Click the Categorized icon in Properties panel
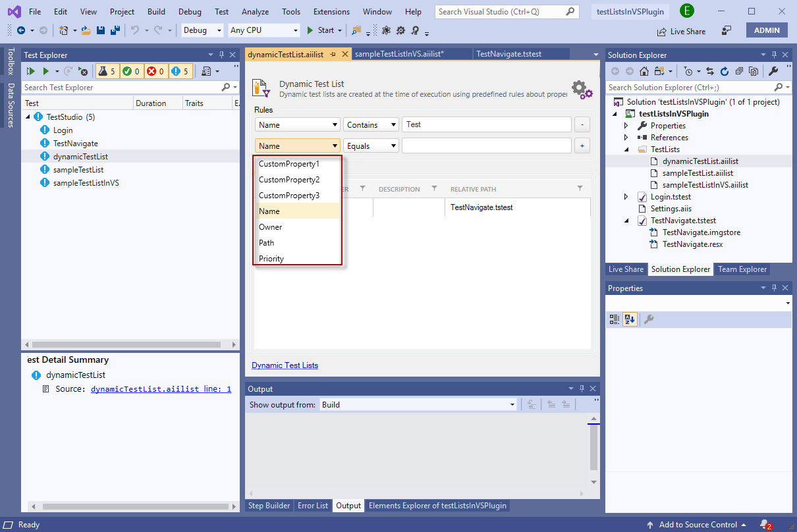Image resolution: width=797 pixels, height=532 pixels. click(615, 319)
